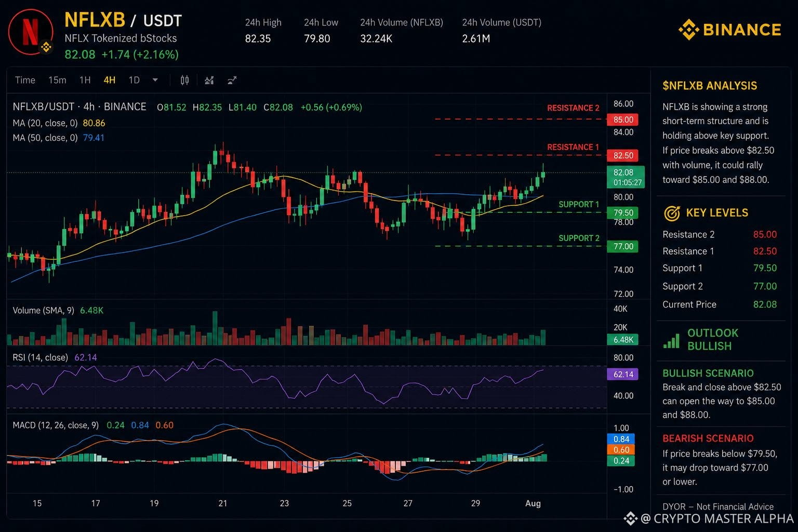Click the 'NFLXB/USDT · 4h · BINANCE' chart legend

point(79,107)
